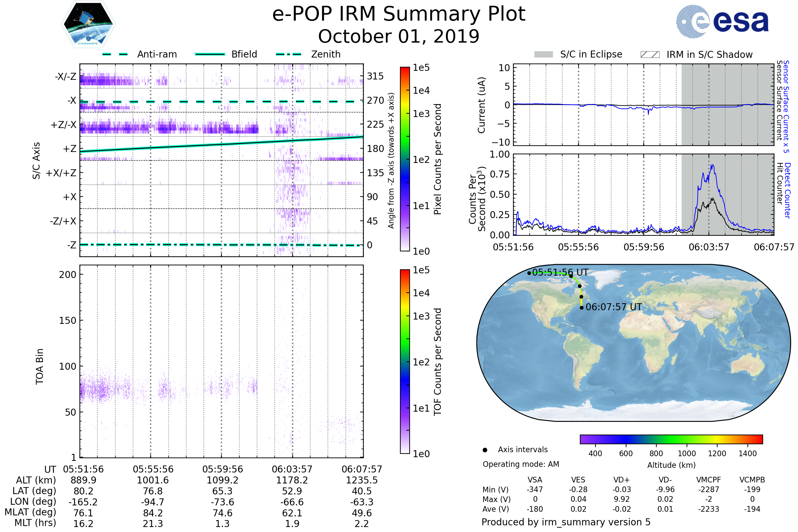This screenshot has width=798, height=532.
Task: Click the peak of the Detect Counter curve
Action: point(712,165)
